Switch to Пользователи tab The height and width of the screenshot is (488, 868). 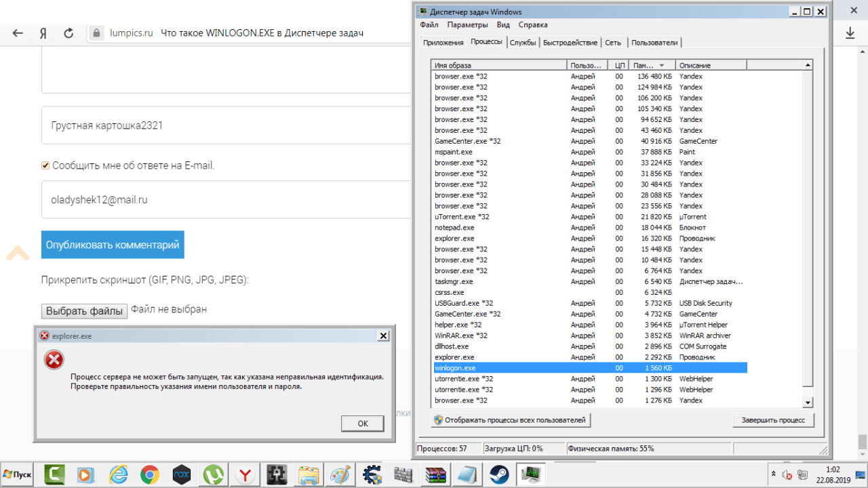click(654, 43)
